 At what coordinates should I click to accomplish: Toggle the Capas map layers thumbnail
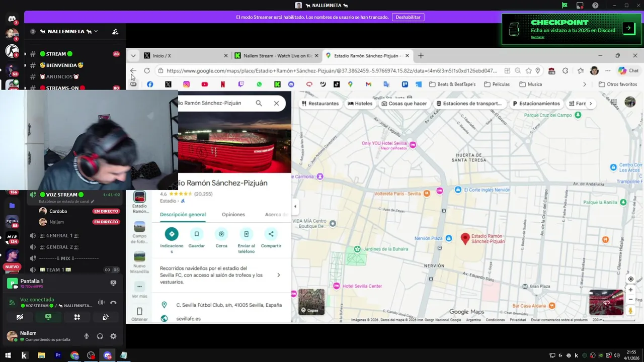311,302
